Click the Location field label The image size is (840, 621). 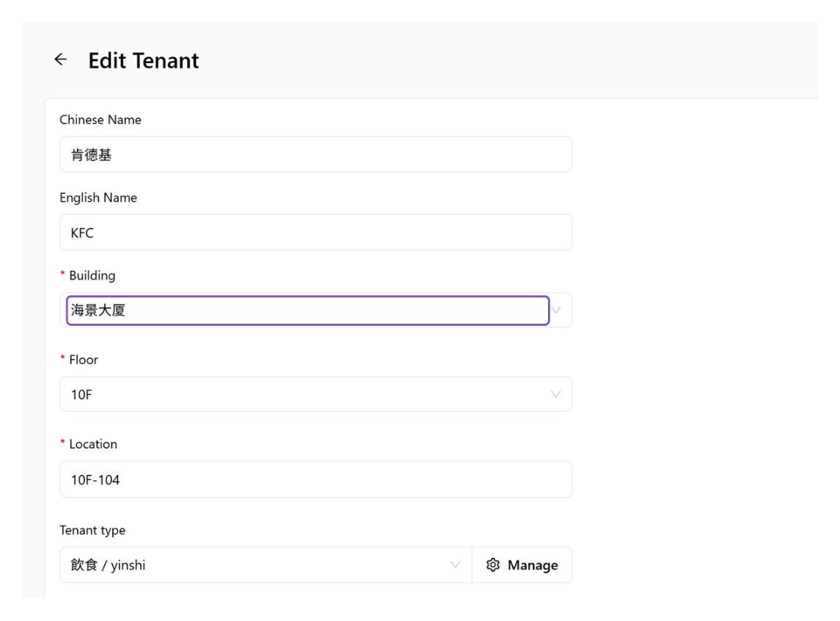click(x=93, y=444)
